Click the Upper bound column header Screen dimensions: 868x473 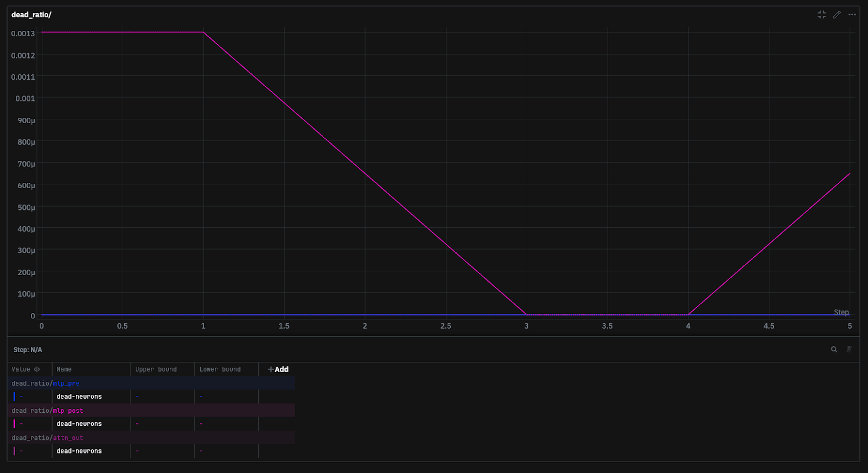point(156,369)
